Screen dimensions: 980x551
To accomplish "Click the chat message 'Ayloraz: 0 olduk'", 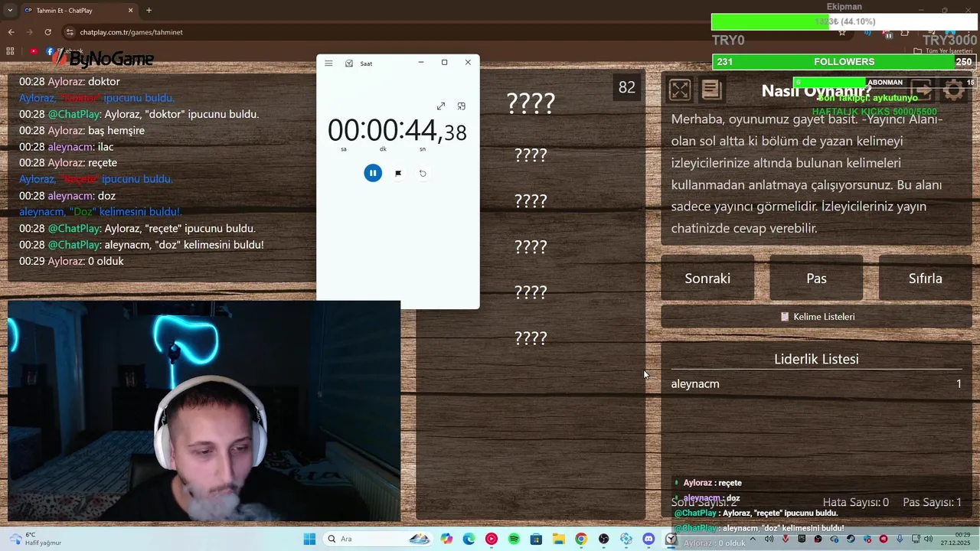I will click(71, 261).
